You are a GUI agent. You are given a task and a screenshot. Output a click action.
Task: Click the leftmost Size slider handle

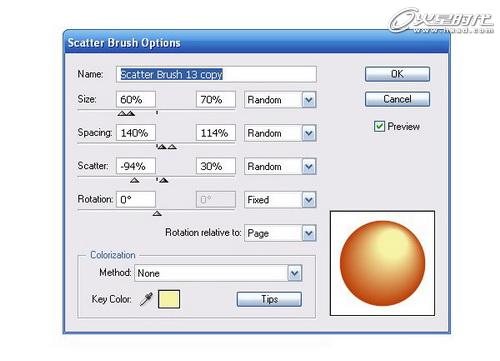pos(122,113)
